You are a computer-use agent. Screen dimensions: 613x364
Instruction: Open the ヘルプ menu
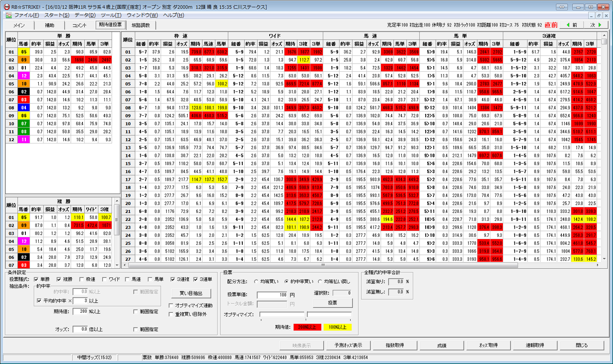coord(173,15)
